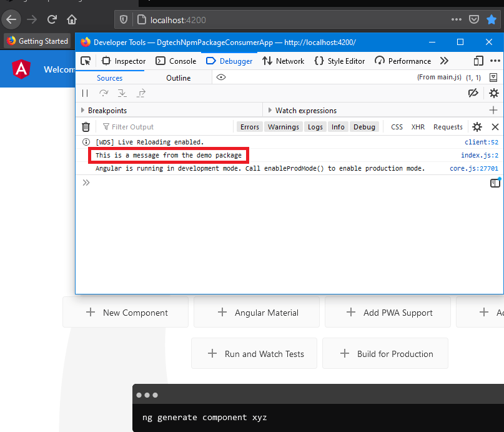Click the step over icon
The height and width of the screenshot is (432, 504).
tap(104, 93)
